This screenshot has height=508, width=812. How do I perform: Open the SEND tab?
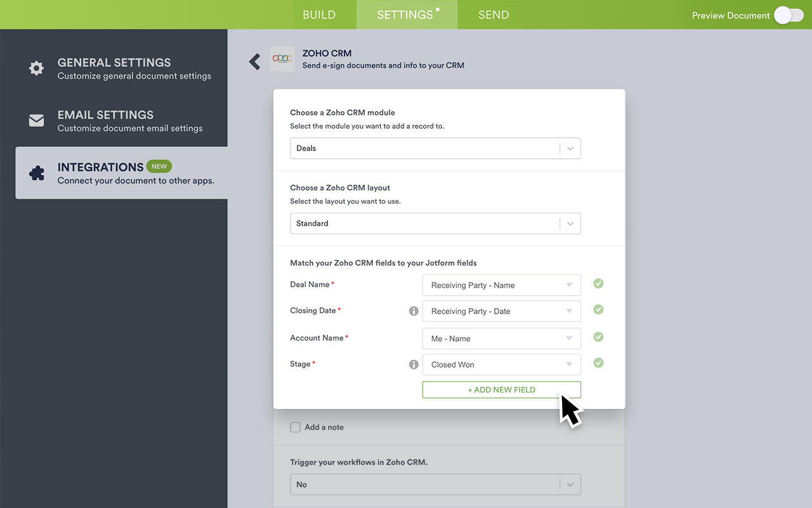tap(494, 14)
